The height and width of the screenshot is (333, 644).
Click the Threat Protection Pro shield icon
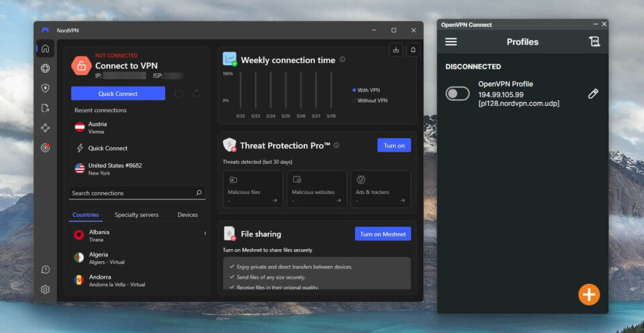click(229, 145)
